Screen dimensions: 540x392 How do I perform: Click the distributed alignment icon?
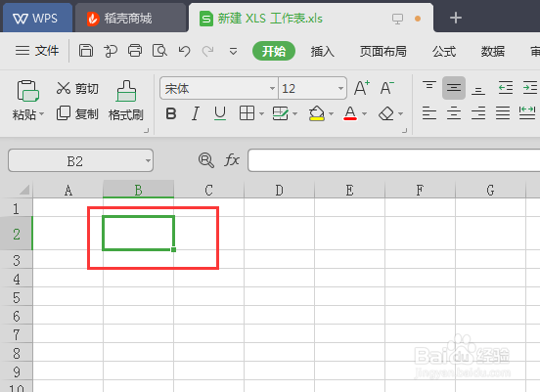click(527, 113)
